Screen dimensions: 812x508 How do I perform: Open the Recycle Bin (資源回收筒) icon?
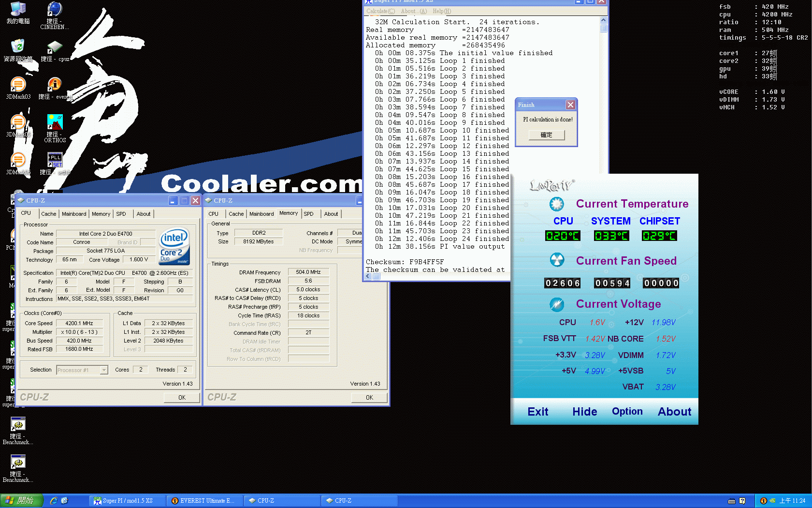point(18,50)
